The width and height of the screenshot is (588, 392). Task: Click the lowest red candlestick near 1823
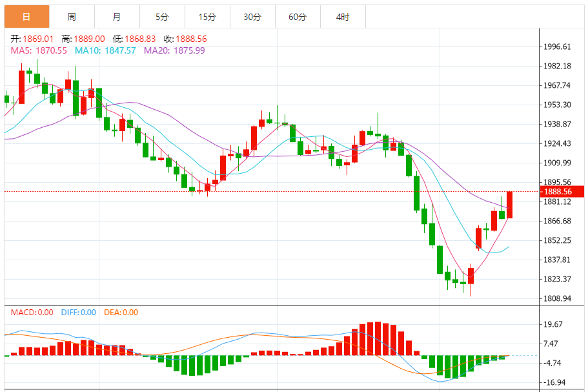[x=471, y=276]
